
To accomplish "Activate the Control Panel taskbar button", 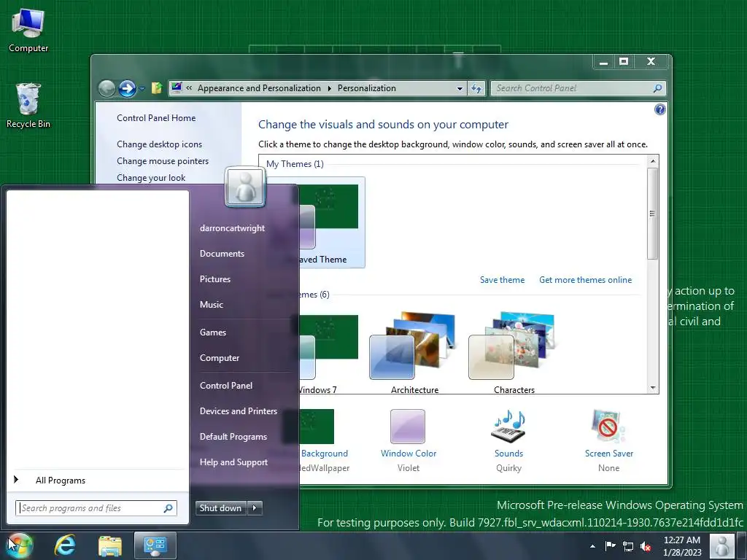I will (155, 545).
